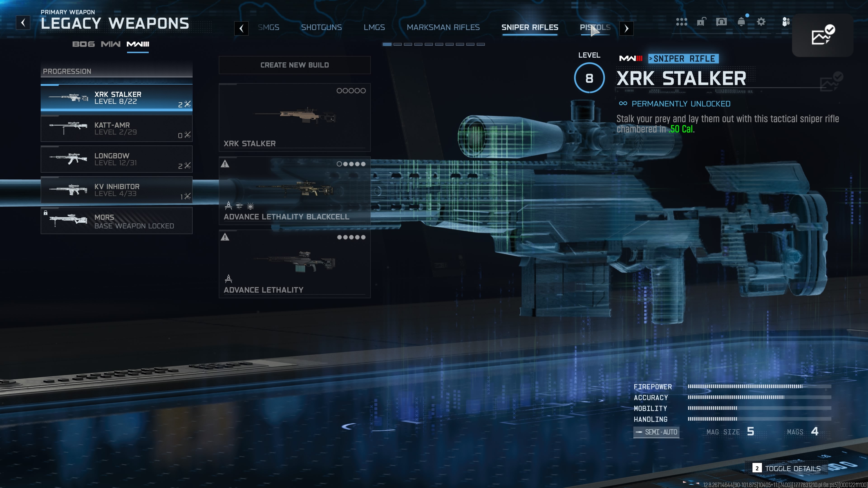Viewport: 868px width, 488px height.
Task: Select the MWIII game filter
Action: click(x=138, y=44)
